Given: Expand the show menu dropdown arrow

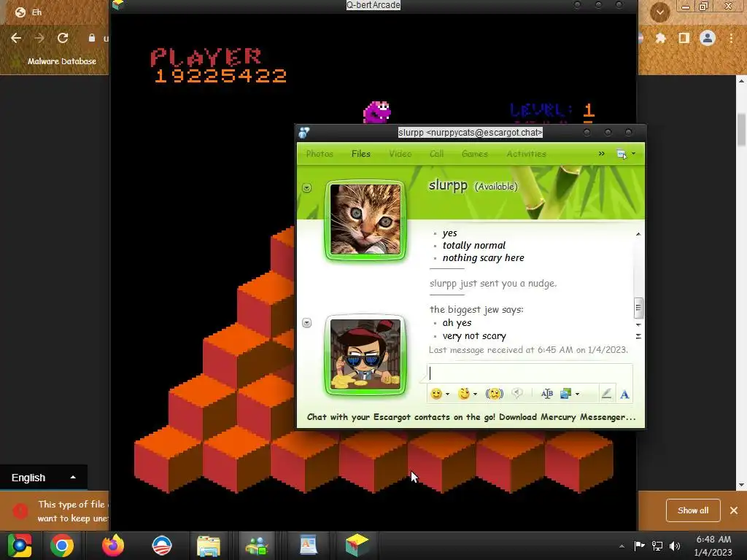Looking at the screenshot, I should click(x=633, y=154).
